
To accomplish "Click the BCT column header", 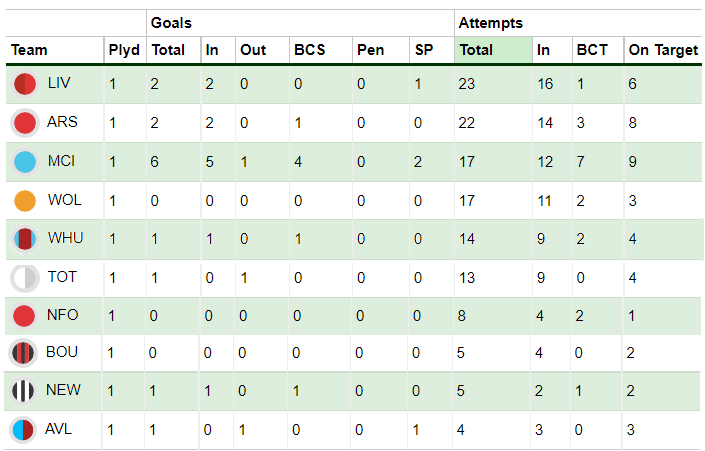I will pos(592,50).
